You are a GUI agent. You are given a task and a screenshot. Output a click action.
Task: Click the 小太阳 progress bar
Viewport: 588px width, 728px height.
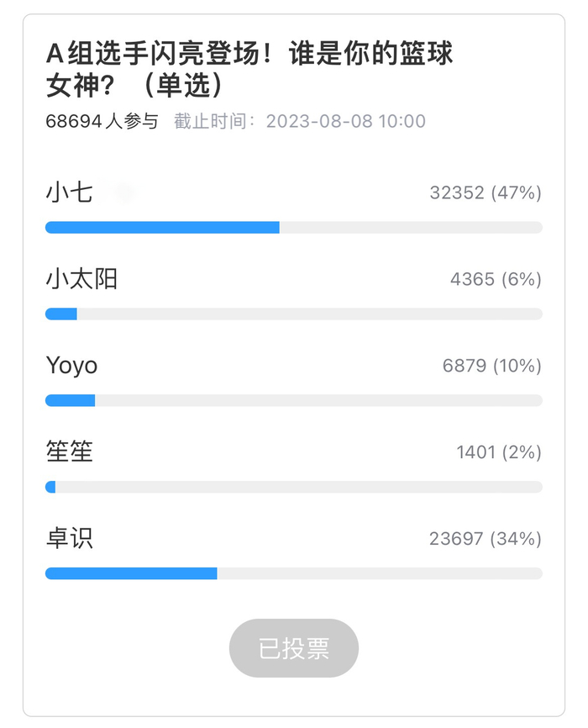(x=293, y=314)
